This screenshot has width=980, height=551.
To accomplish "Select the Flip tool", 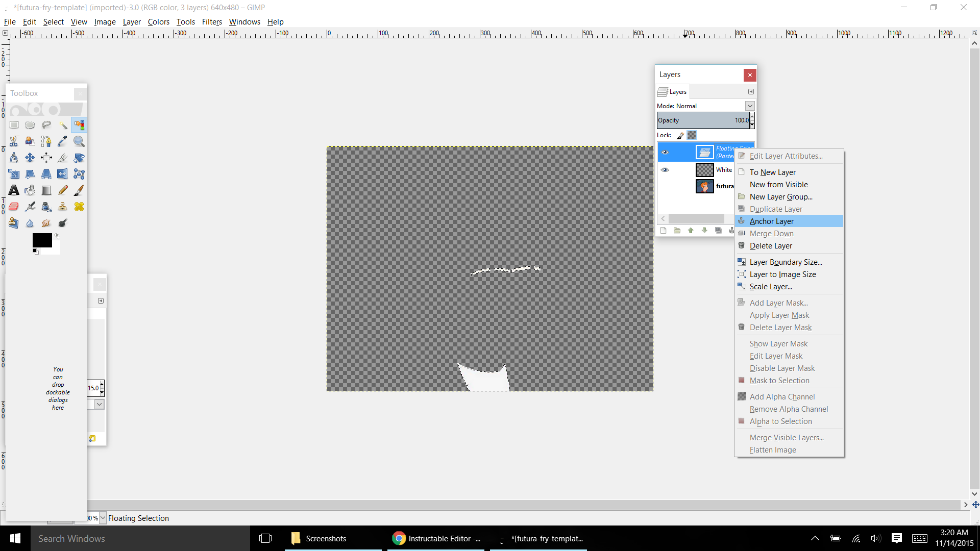I will pyautogui.click(x=63, y=174).
